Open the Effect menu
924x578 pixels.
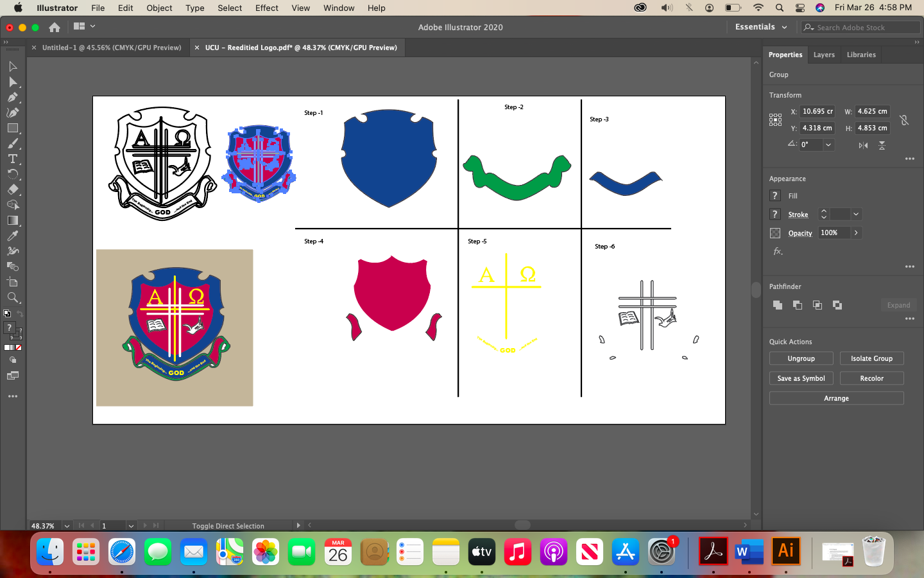point(266,8)
